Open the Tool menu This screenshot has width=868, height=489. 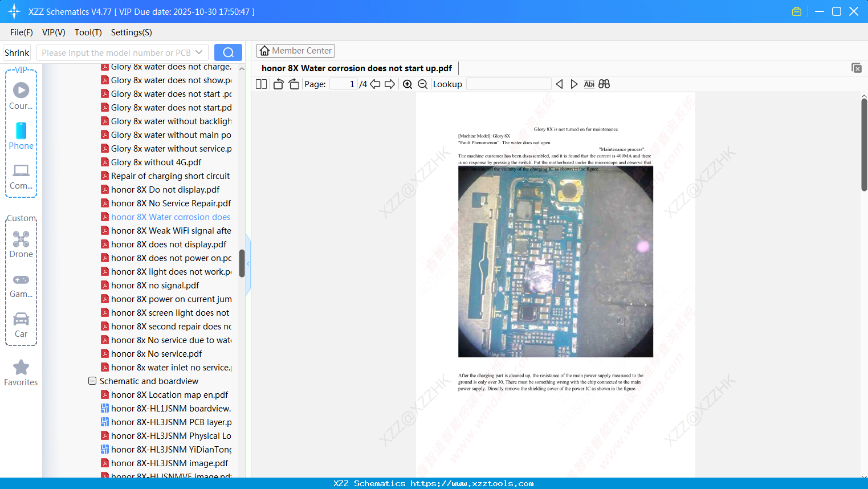point(88,32)
